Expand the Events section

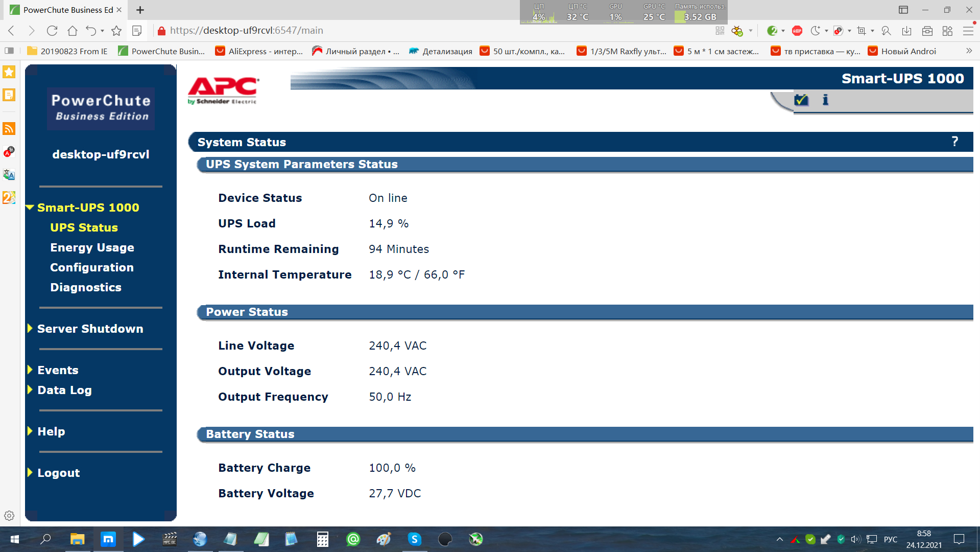click(x=30, y=370)
